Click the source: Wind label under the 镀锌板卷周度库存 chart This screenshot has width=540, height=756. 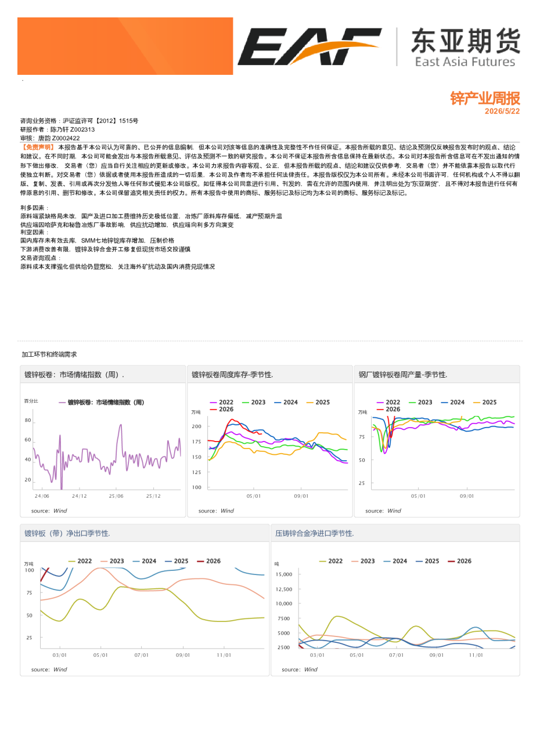pos(216,511)
